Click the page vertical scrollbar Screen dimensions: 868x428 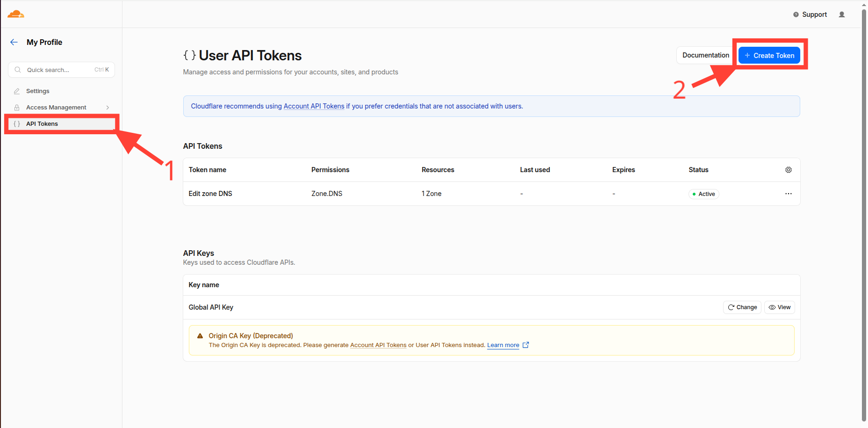(864, 215)
